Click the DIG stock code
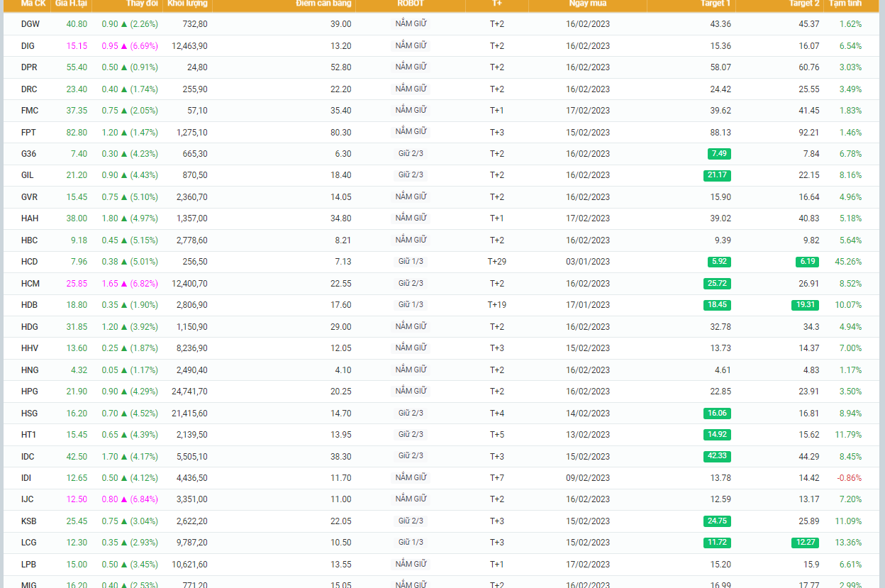Viewport: 885px width, 588px height. [x=28, y=46]
